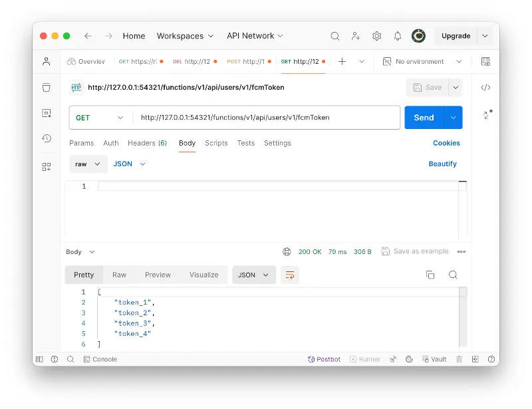532x409 pixels.
Task: Open the JSON body language dropdown
Action: [x=129, y=164]
